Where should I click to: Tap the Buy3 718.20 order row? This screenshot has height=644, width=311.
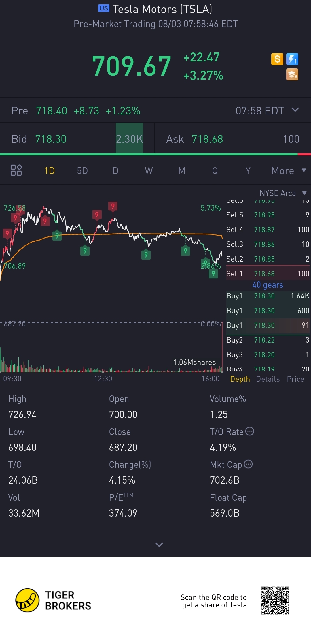(268, 355)
